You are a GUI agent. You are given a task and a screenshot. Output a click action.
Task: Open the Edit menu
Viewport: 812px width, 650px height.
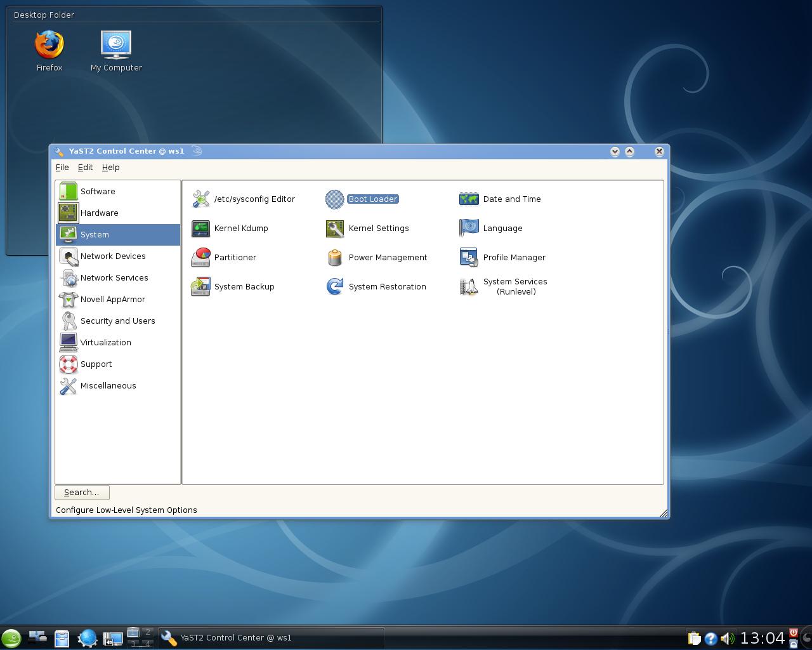[x=85, y=167]
